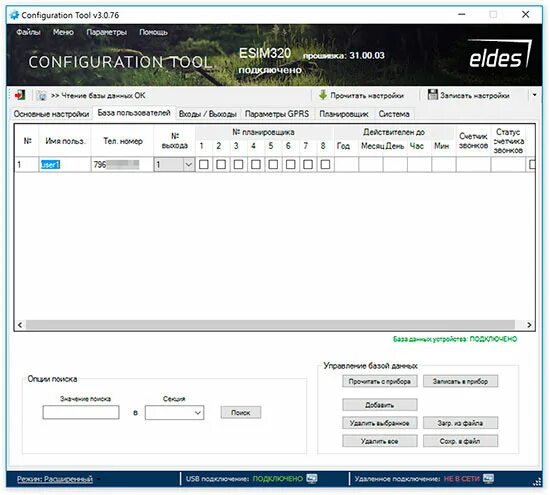Open the Меню menu

(x=63, y=32)
